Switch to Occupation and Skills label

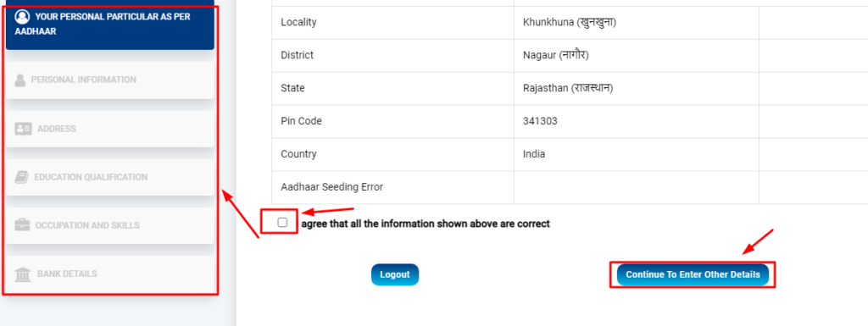click(87, 225)
